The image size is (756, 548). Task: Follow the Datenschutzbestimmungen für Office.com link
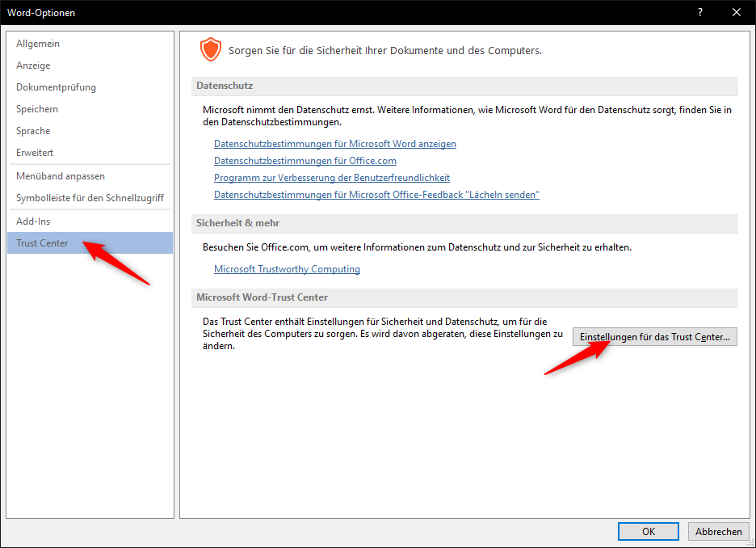click(304, 161)
